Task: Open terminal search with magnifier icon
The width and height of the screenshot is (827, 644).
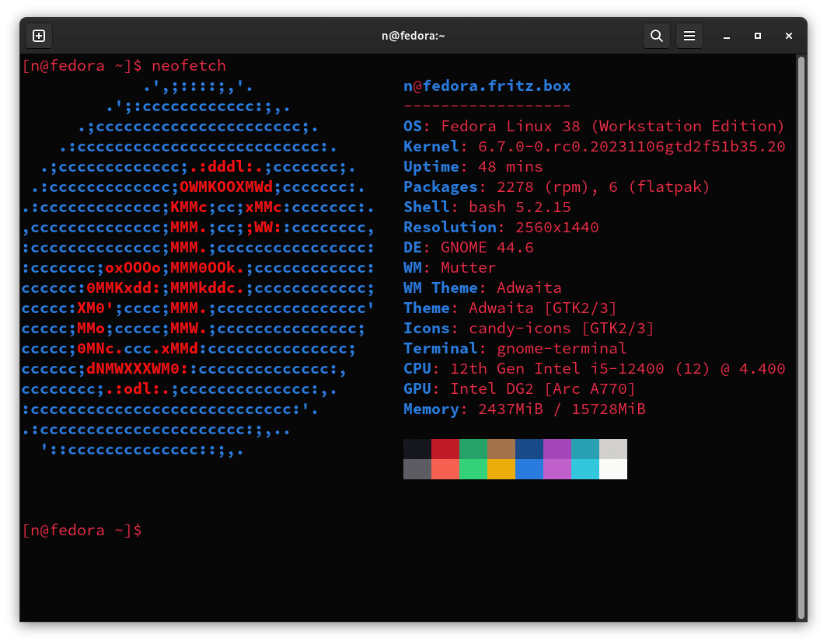Action: pos(656,36)
